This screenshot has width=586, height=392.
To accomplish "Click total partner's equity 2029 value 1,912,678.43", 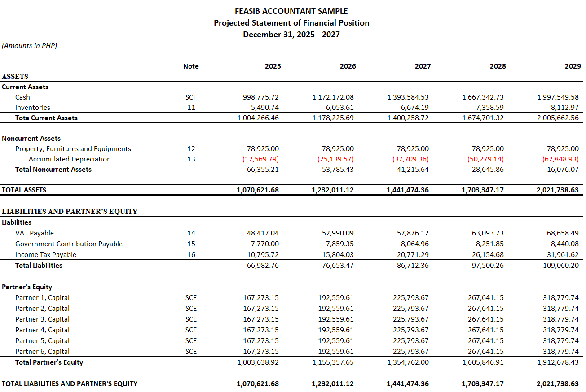I will pos(558,362).
